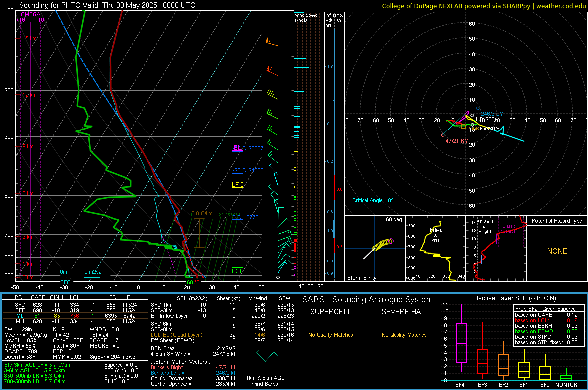The width and height of the screenshot is (588, 390).
Task: Click the 15 km height marker
Action: coord(29,39)
